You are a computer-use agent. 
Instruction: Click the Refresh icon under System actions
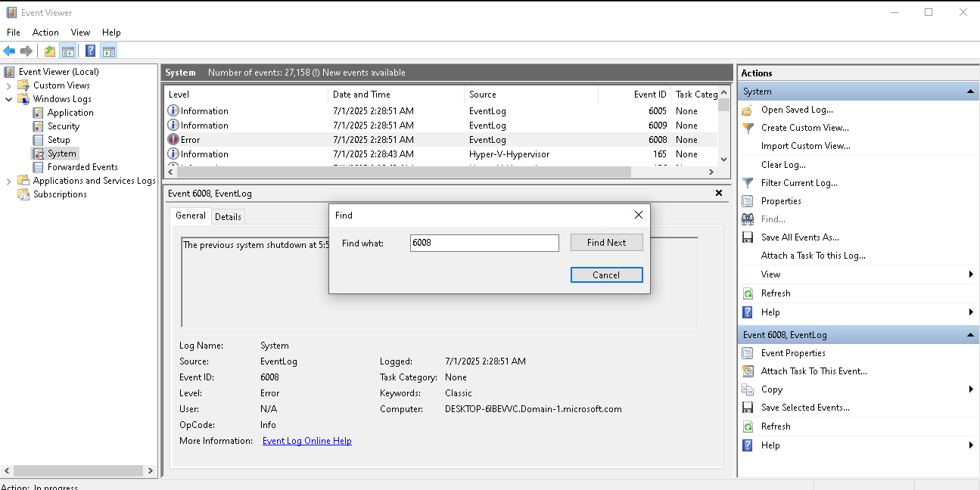point(748,293)
